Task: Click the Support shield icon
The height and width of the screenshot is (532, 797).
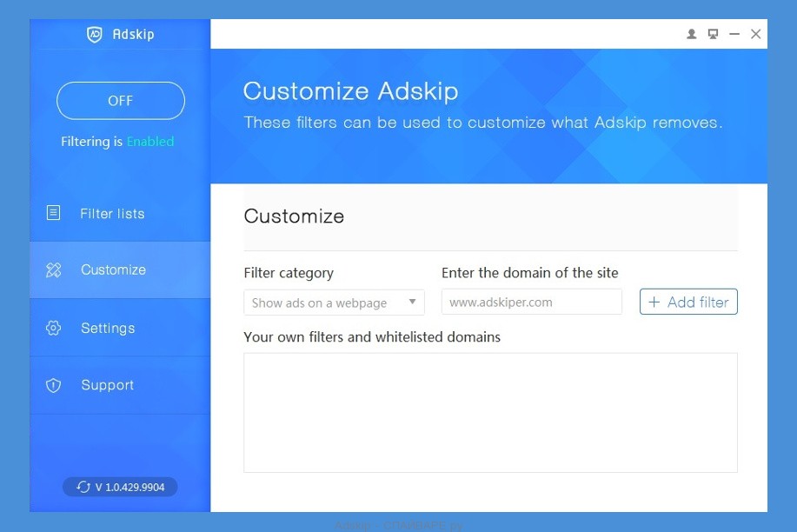Action: 53,385
